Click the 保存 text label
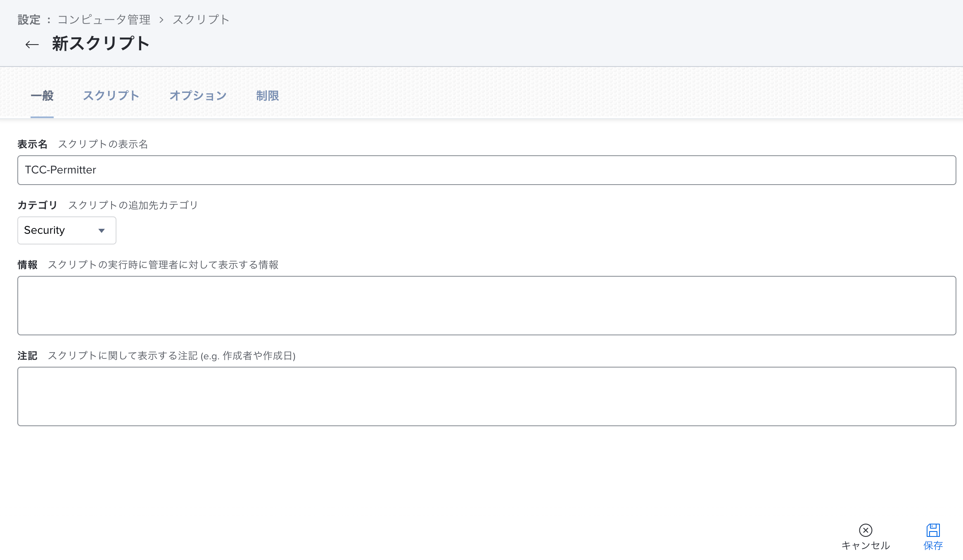963x560 pixels. tap(933, 546)
